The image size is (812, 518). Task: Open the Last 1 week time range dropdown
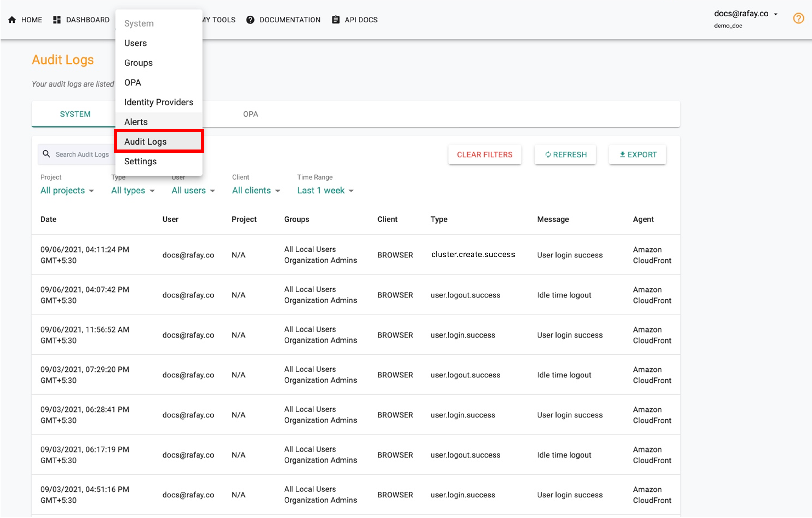point(325,191)
